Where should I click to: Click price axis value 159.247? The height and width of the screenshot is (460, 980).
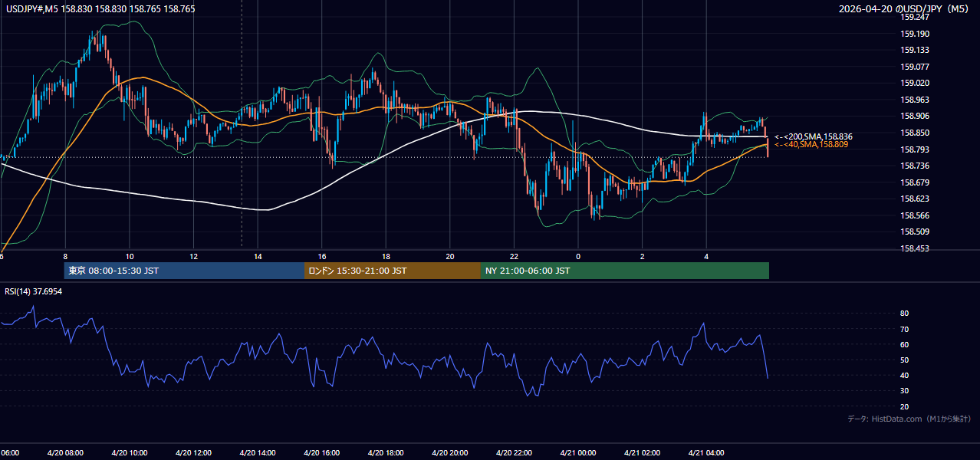(915, 17)
